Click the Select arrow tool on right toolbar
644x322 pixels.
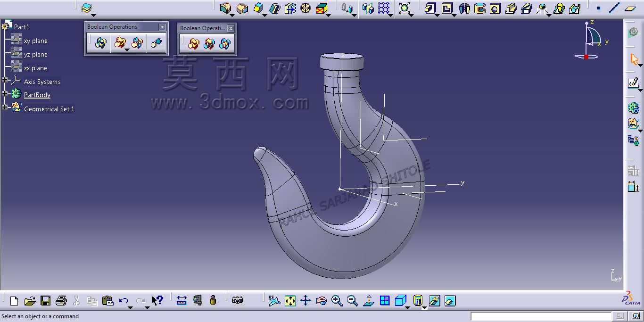pyautogui.click(x=634, y=59)
